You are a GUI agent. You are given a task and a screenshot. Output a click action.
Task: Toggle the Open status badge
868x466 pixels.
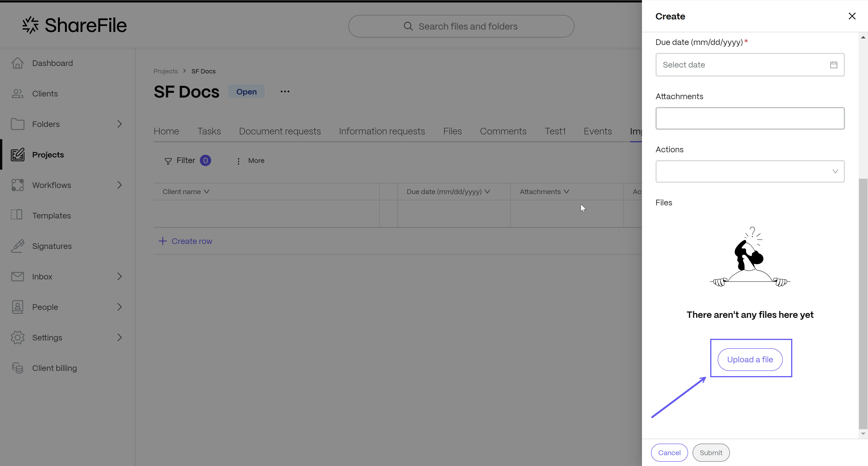pyautogui.click(x=246, y=91)
